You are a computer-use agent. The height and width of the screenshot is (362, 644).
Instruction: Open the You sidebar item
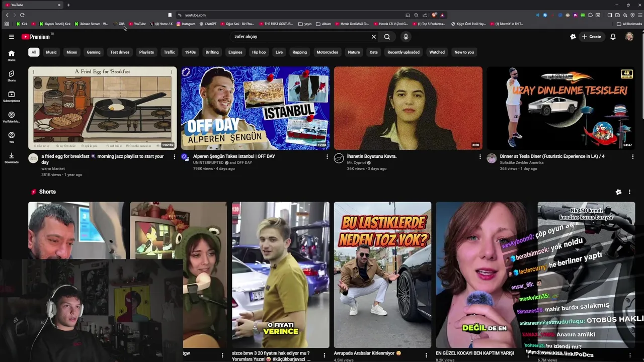point(12,137)
